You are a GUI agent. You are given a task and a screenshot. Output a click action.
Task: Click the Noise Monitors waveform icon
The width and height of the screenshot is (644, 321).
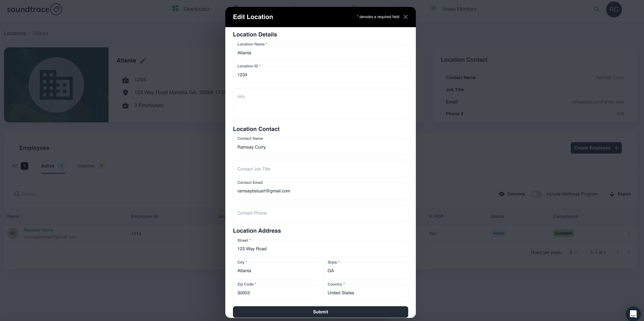(433, 9)
